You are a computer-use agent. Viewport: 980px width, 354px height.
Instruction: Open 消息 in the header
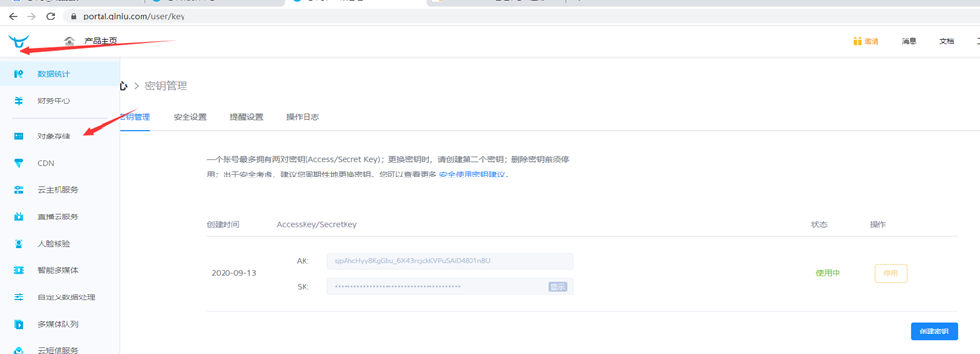tap(909, 41)
